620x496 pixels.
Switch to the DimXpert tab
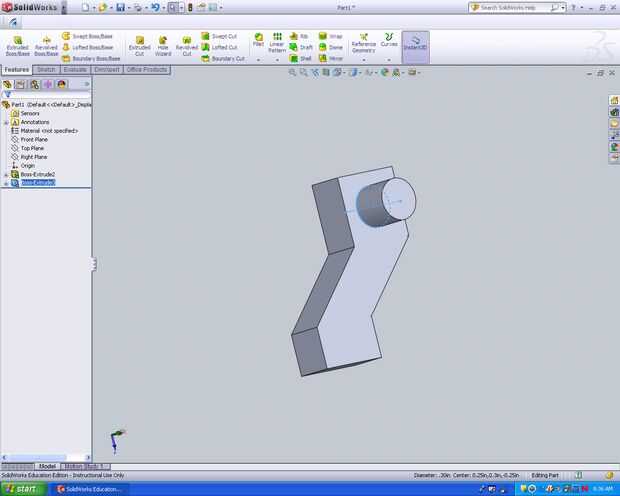[107, 70]
